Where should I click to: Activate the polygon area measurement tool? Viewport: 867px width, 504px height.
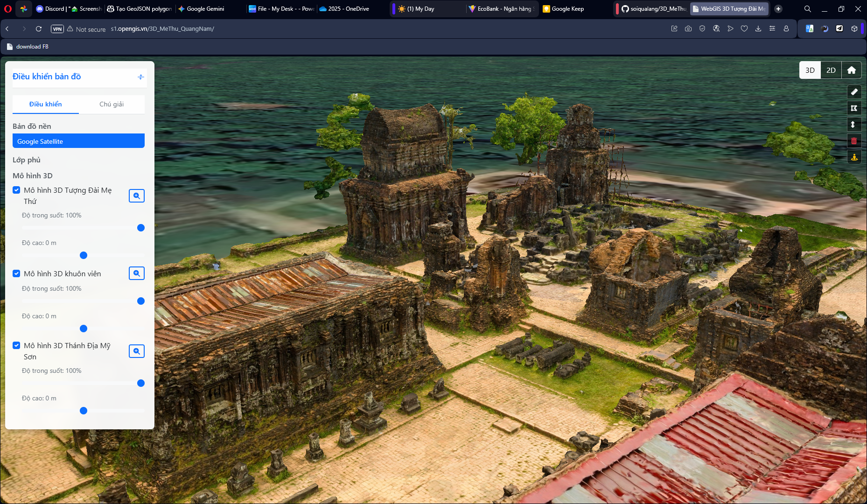[x=854, y=108]
